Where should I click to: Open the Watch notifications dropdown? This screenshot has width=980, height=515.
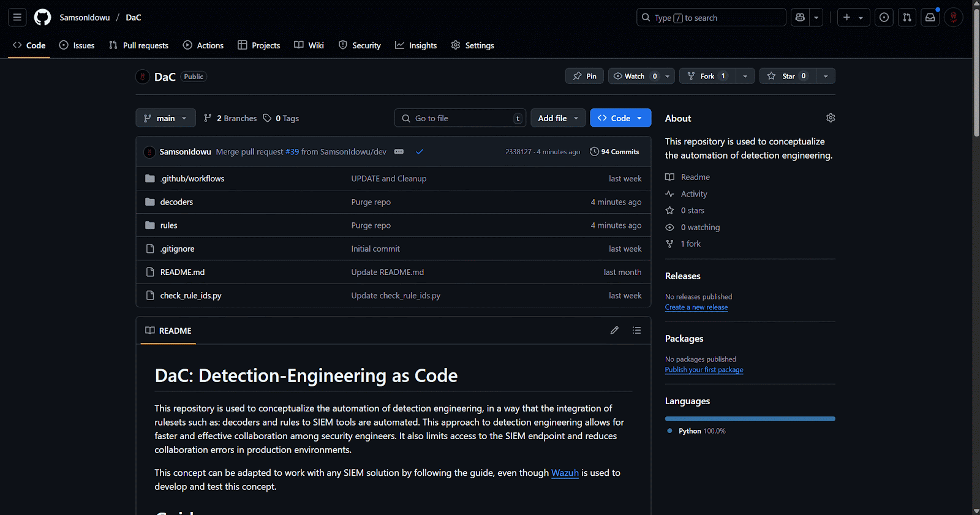point(641,76)
